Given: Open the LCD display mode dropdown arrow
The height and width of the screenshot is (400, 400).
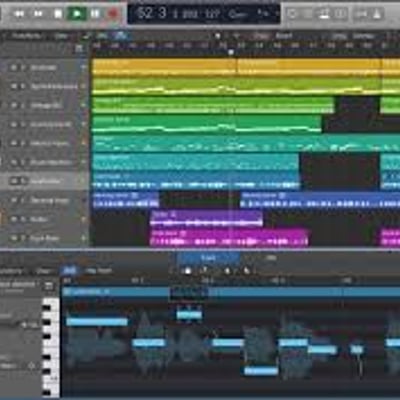Looking at the screenshot, I should (x=276, y=14).
